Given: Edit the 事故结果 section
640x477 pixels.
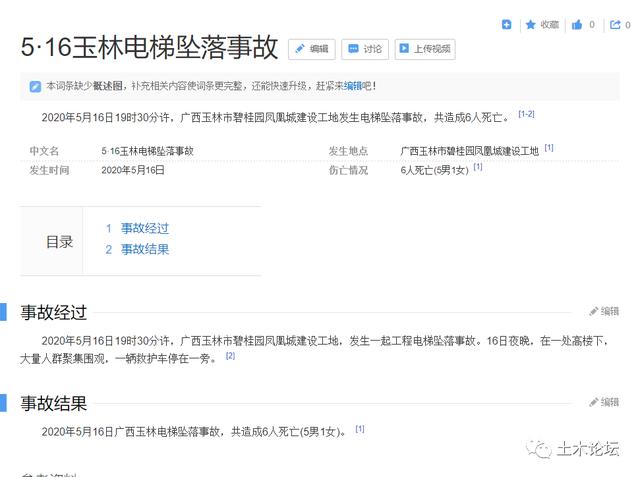Looking at the screenshot, I should tap(604, 403).
